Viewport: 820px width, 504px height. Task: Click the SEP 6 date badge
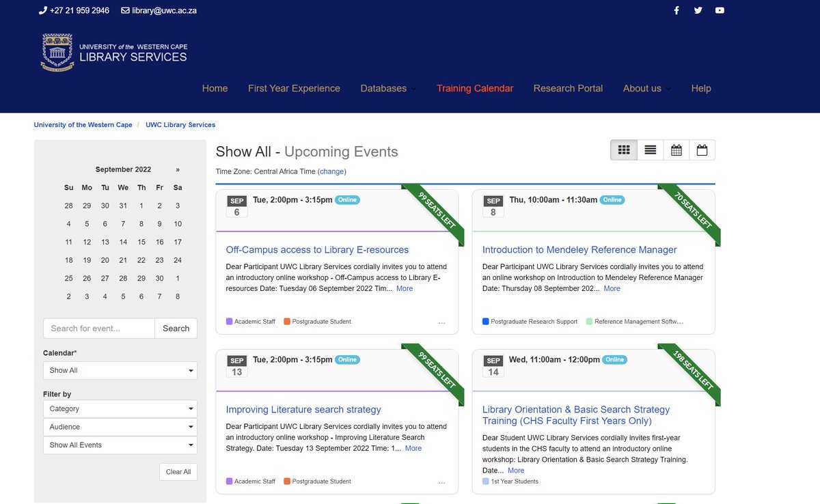[x=237, y=206]
